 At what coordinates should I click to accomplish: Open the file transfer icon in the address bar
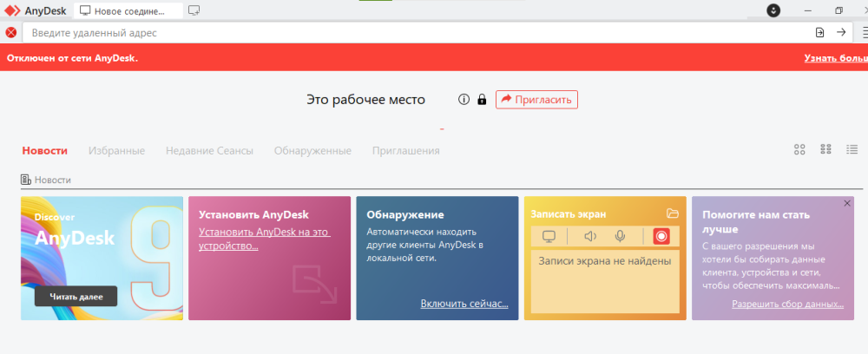tap(820, 33)
